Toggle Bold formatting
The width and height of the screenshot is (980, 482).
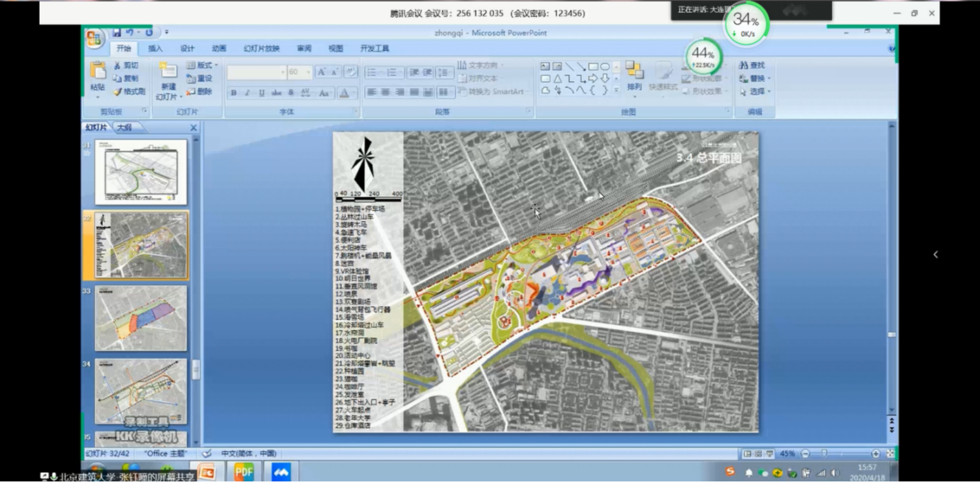coord(233,92)
